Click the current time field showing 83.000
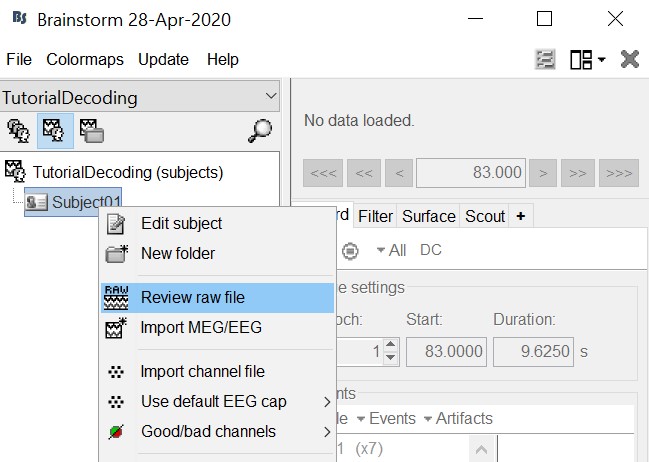Screen dimensions: 649x462 [x=470, y=172]
